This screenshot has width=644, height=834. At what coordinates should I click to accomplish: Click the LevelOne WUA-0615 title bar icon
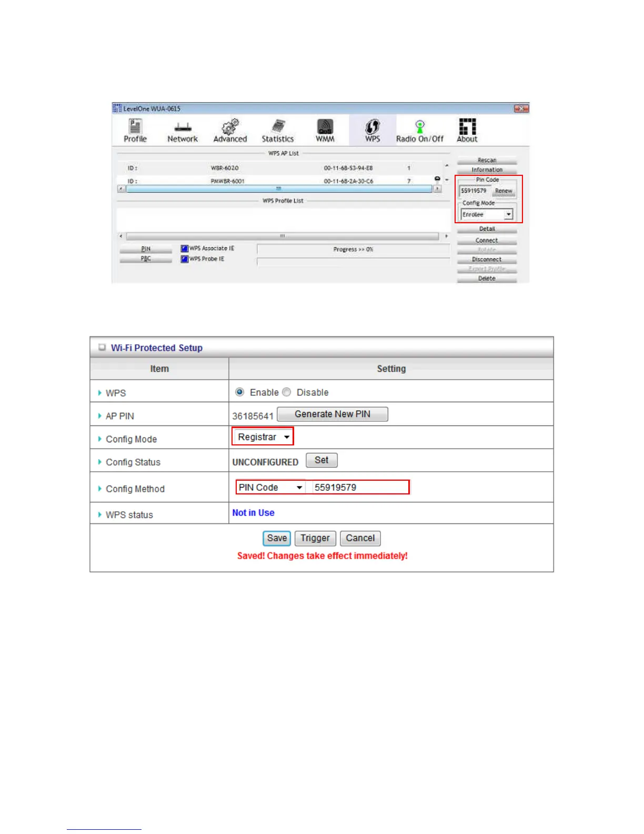click(x=117, y=108)
